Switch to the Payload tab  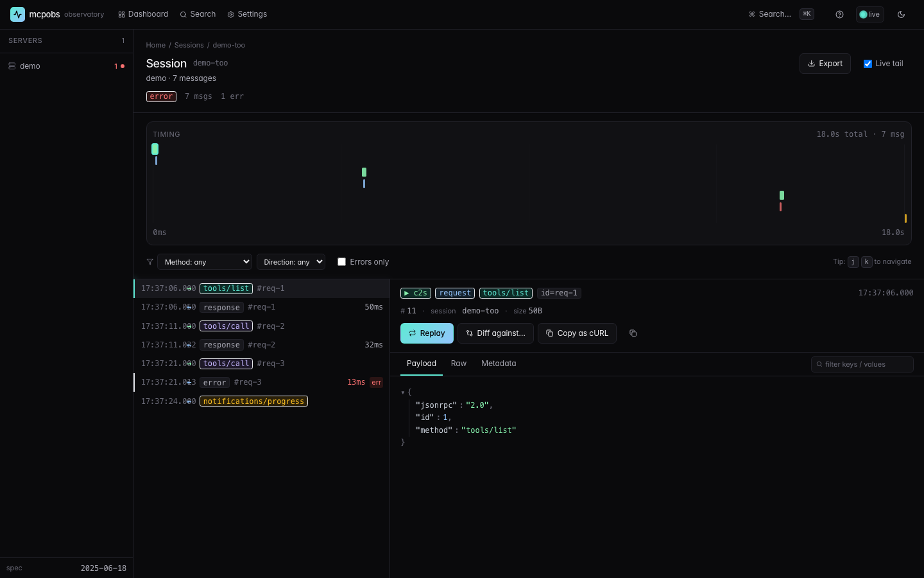(422, 363)
